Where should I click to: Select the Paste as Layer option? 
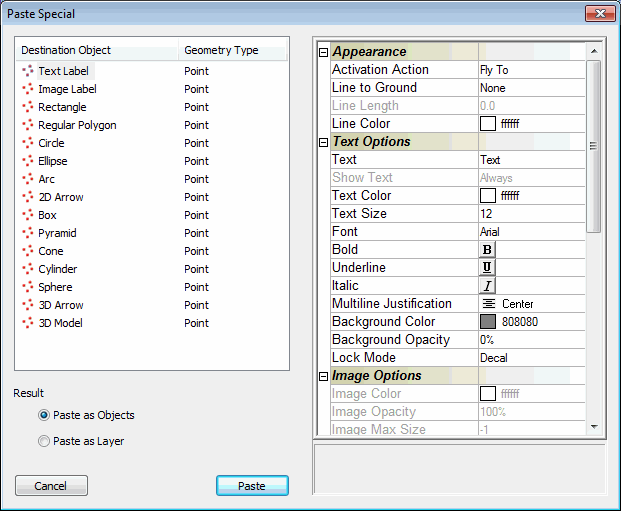(43, 441)
